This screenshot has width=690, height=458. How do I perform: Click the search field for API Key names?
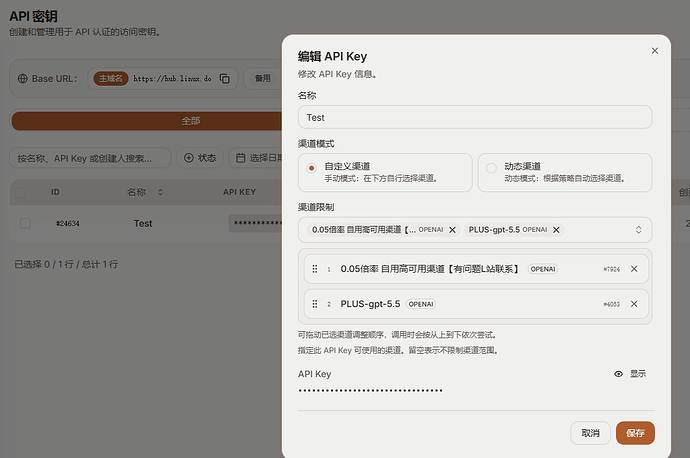click(90, 158)
